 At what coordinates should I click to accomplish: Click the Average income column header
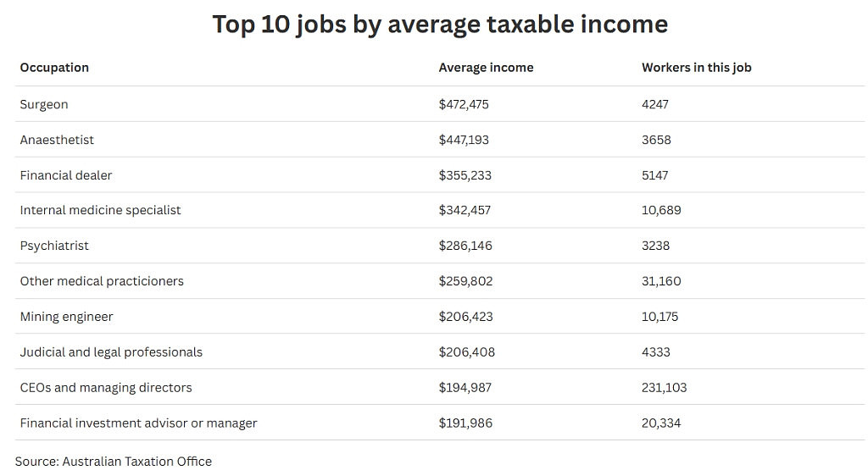click(486, 68)
